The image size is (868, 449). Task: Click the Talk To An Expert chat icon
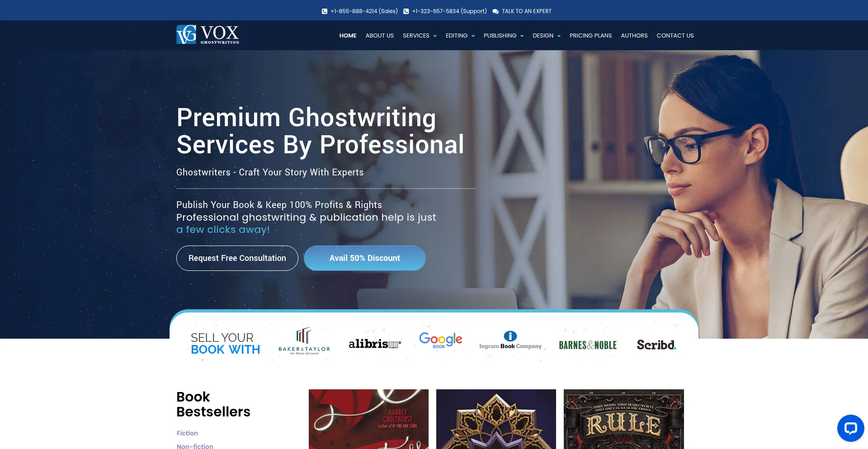(495, 11)
